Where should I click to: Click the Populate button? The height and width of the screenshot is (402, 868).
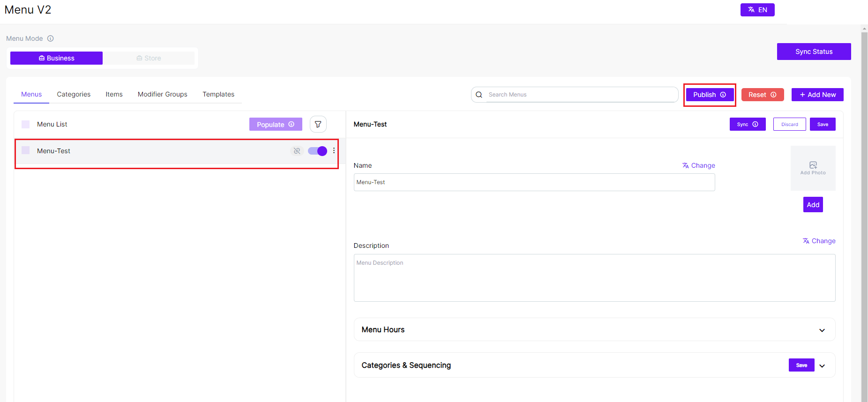276,124
